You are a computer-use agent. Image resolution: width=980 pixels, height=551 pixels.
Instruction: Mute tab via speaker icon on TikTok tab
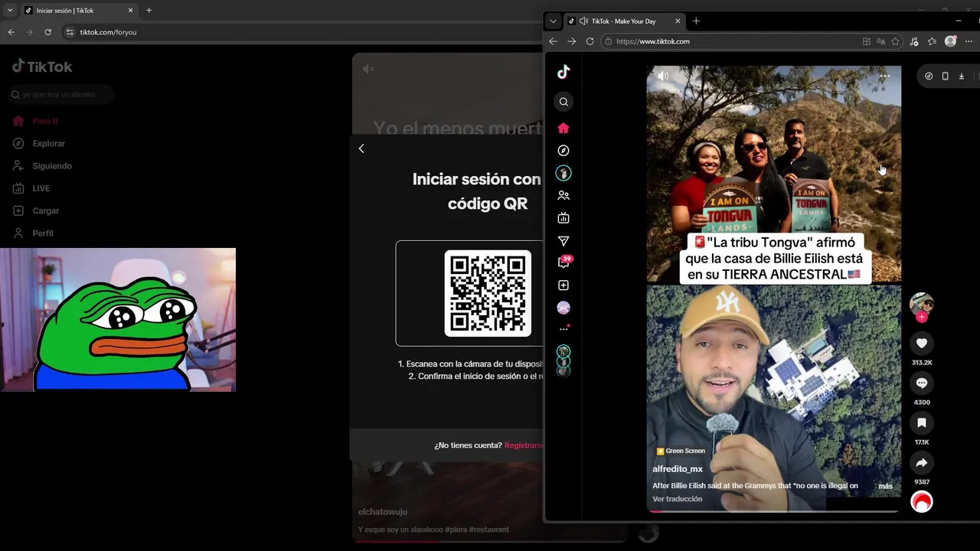click(584, 21)
